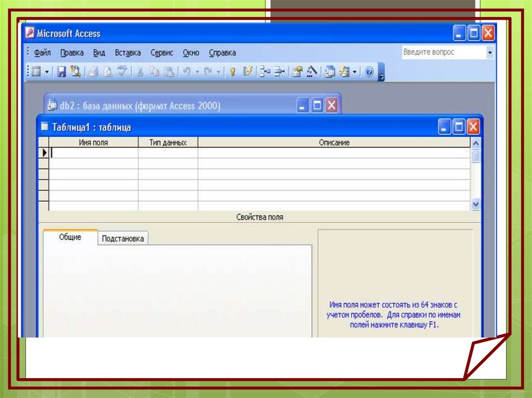The image size is (532, 398).
Task: Open Indexes with the lightning icon
Action: (x=248, y=72)
